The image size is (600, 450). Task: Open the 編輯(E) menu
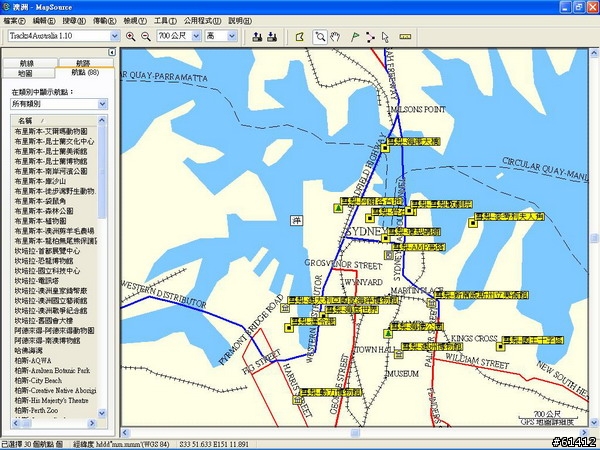tap(44, 21)
